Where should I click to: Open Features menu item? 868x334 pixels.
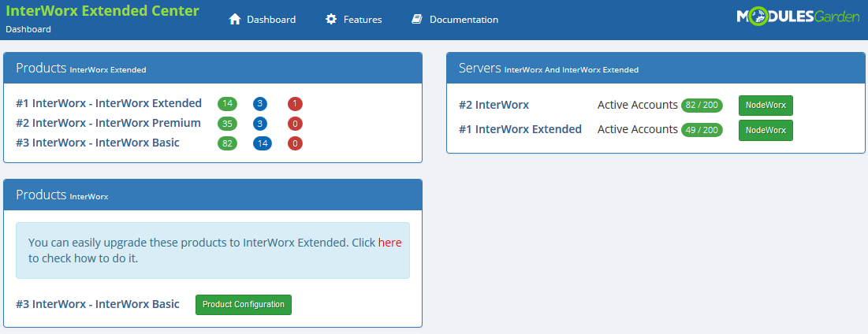[354, 20]
